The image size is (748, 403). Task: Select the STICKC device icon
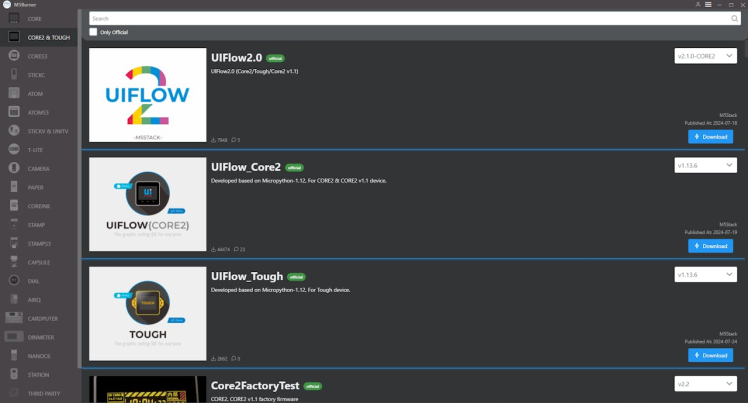(x=14, y=74)
